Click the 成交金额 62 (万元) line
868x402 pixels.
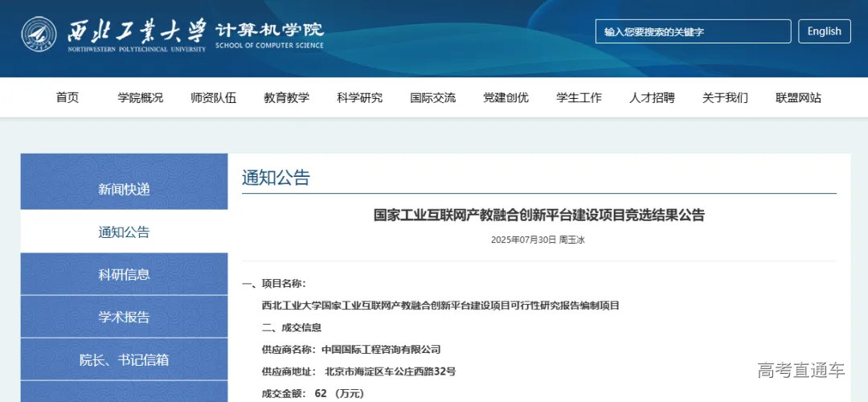313,394
